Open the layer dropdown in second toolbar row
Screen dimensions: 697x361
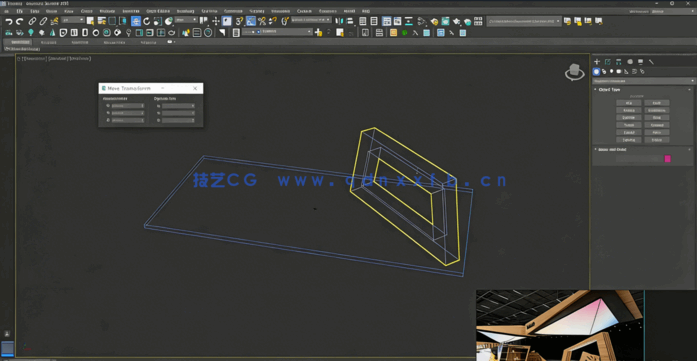[277, 32]
